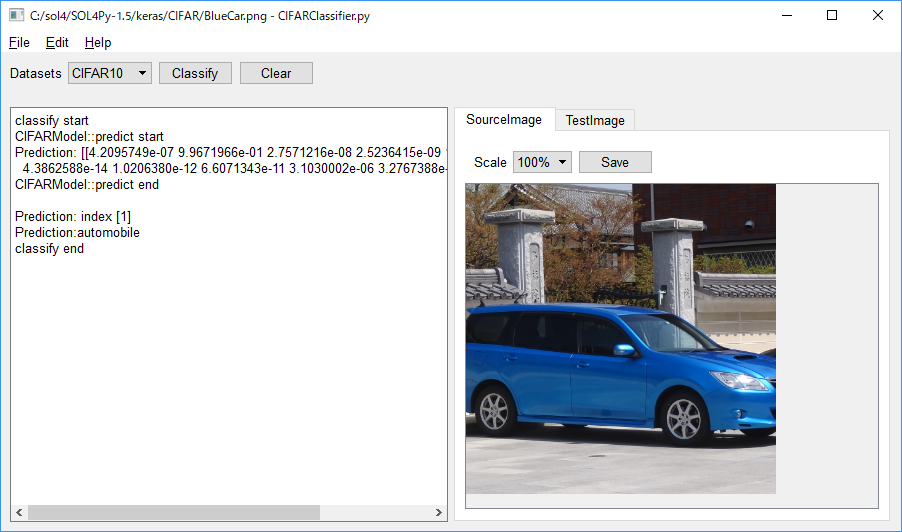The image size is (902, 532).
Task: Click the Datasets label
Action: (x=36, y=74)
